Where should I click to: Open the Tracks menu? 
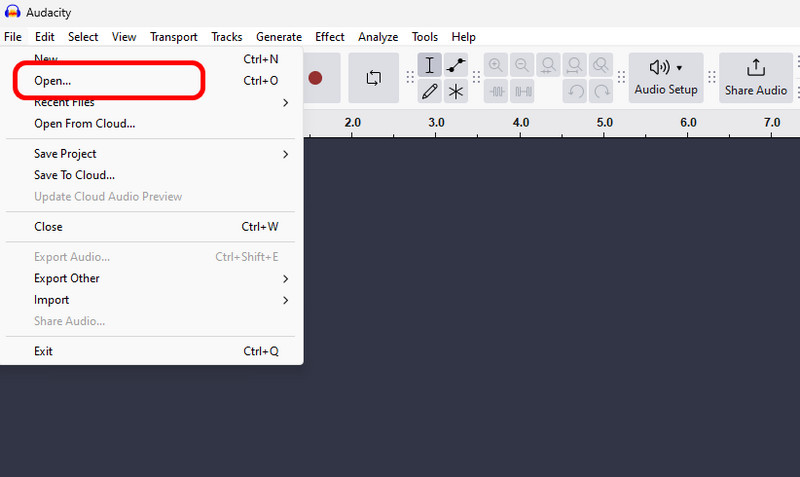coord(227,37)
